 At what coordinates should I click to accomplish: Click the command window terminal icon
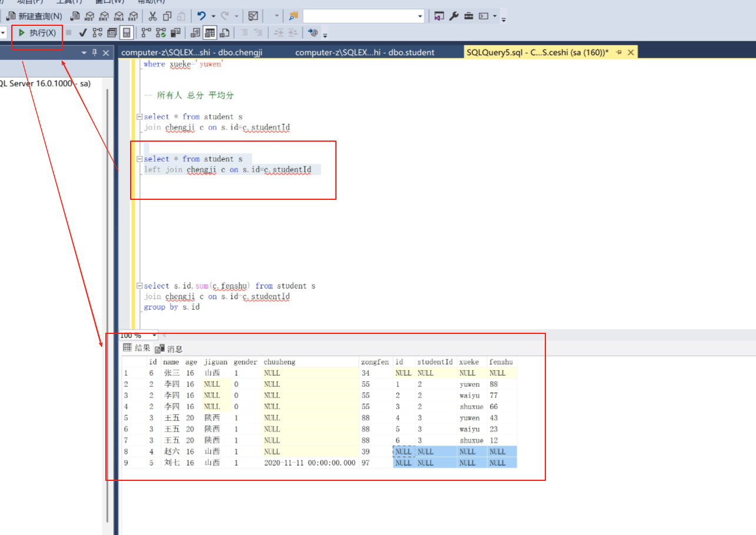[x=484, y=16]
